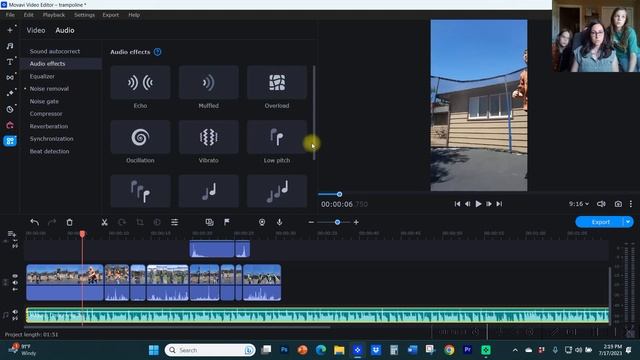The width and height of the screenshot is (640, 360).
Task: Switch to the Audio tab
Action: point(65,30)
